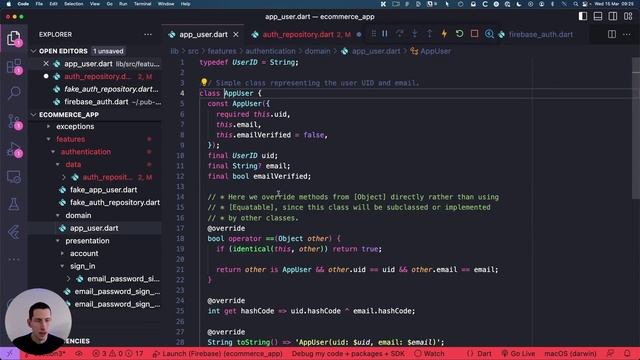Toggle primary side bar visibility

pos(583,16)
